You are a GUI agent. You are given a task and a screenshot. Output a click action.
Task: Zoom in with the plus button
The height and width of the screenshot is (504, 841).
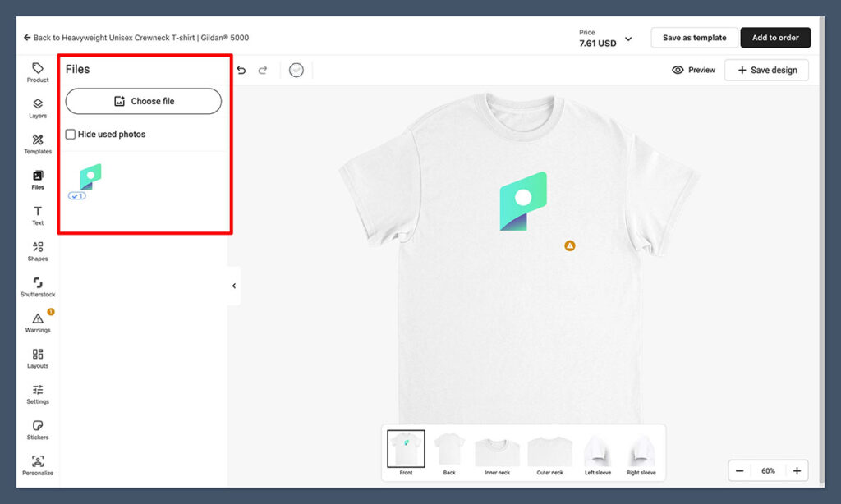[x=797, y=471]
